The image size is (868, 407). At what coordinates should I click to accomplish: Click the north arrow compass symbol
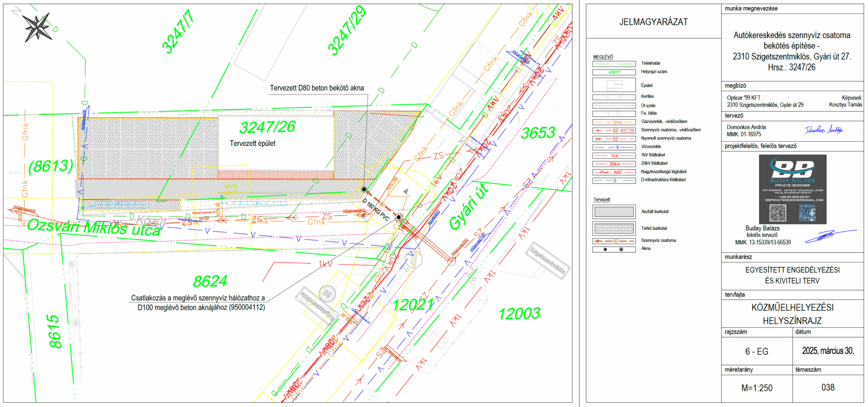(x=37, y=28)
